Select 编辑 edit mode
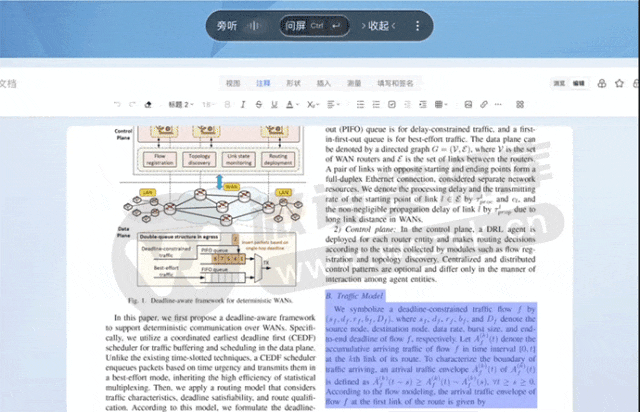Viewport: 640px width, 412px height. [578, 83]
